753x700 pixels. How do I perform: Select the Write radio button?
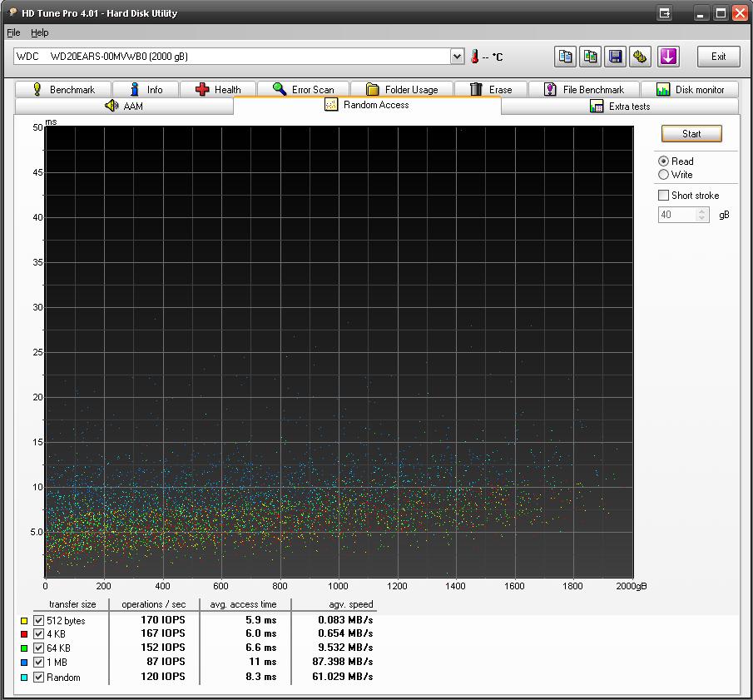[663, 175]
